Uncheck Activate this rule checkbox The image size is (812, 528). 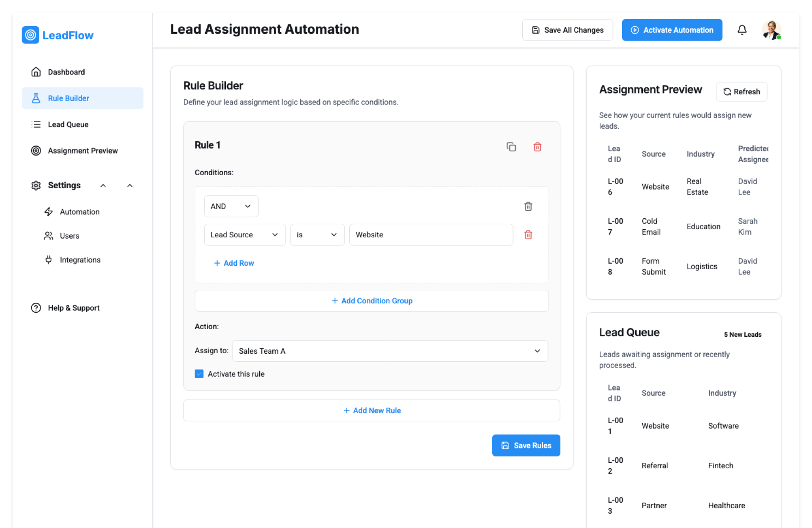[199, 374]
